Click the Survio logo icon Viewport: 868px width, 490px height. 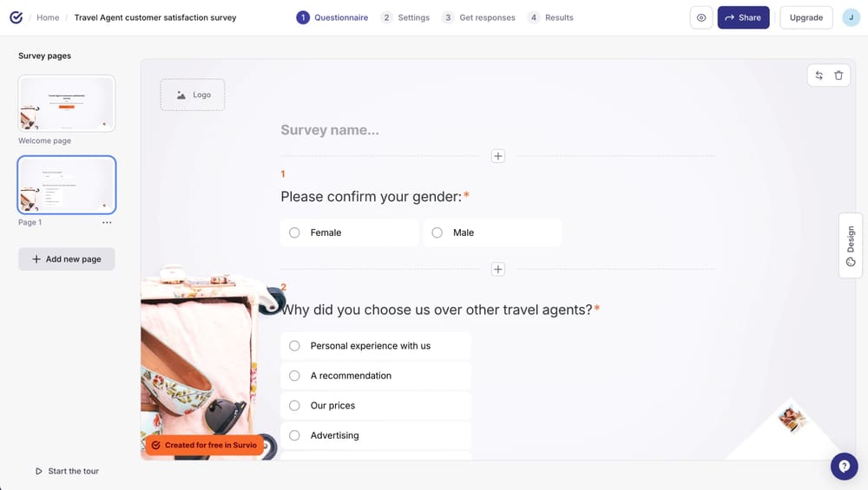16,17
